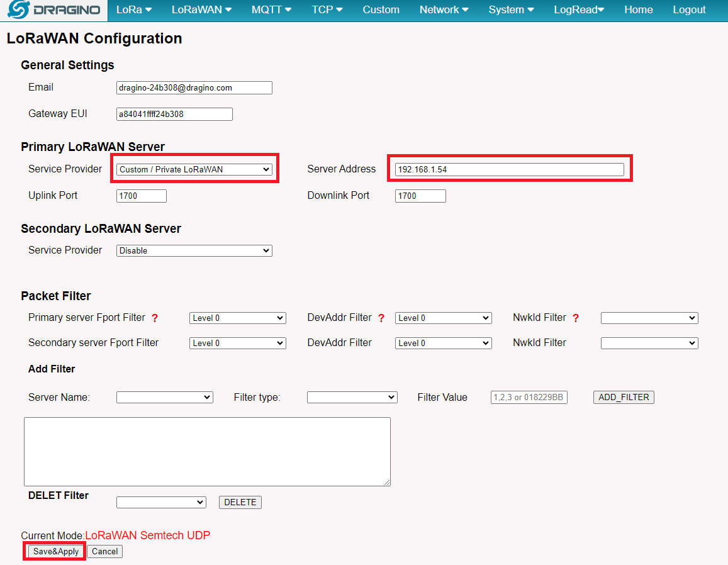728x565 pixels.
Task: Click the ADD_FILTER button
Action: 624,398
